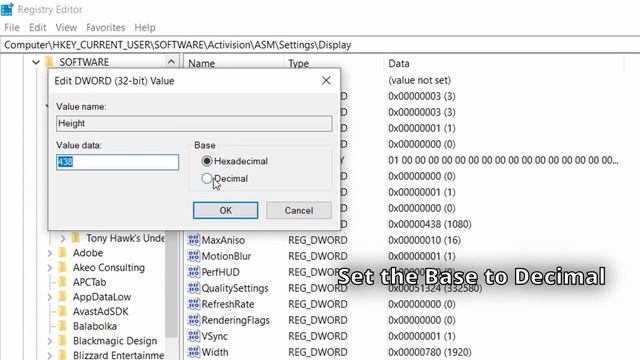Select the Width value name

pyautogui.click(x=215, y=352)
